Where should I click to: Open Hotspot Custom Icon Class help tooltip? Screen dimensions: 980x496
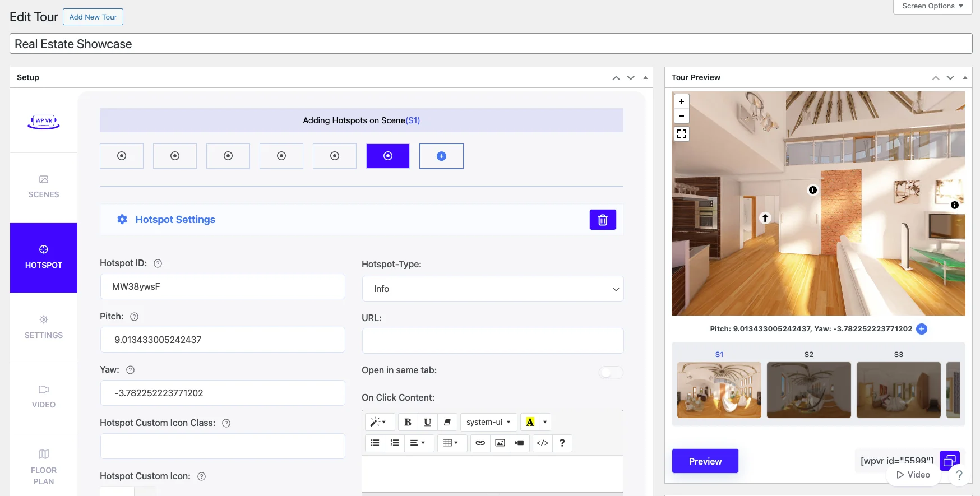(x=226, y=423)
